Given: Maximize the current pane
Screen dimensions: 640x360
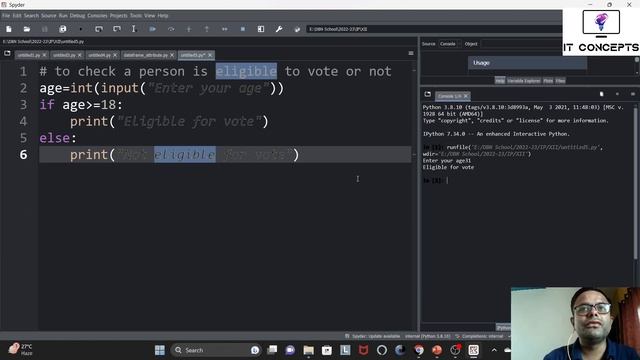Looking at the screenshot, I should coord(261,29).
